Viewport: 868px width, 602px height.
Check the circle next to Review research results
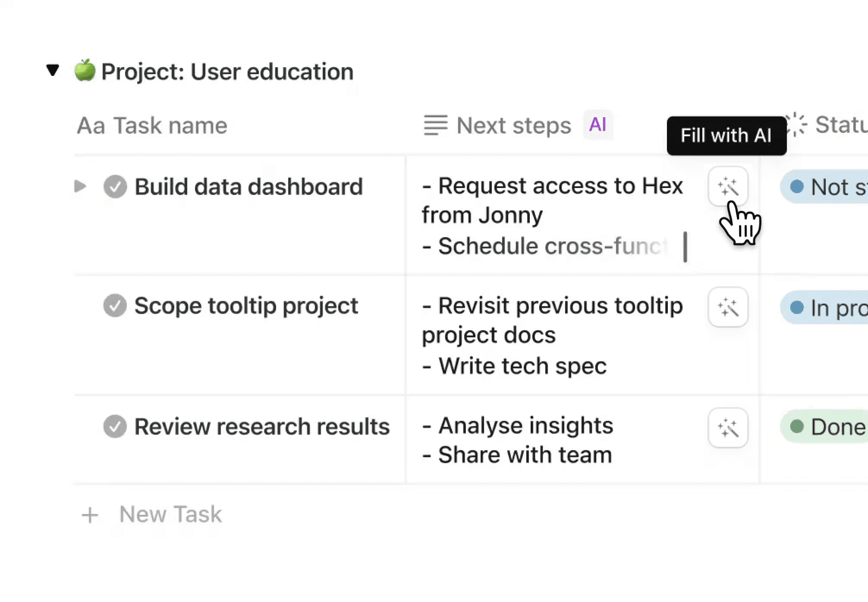pos(115,427)
